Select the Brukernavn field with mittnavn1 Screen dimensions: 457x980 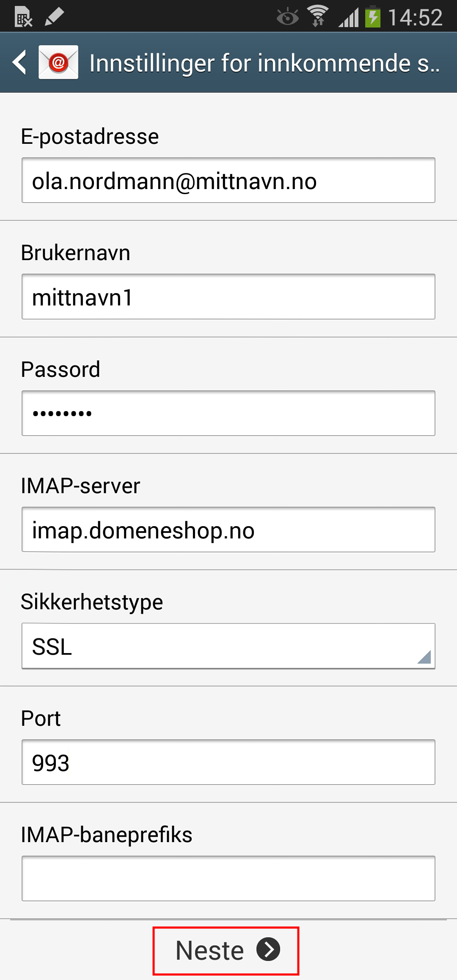[228, 296]
